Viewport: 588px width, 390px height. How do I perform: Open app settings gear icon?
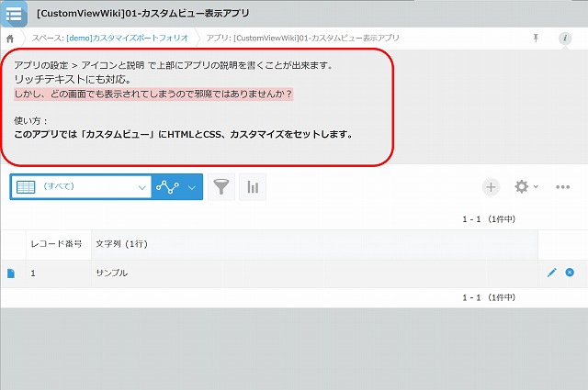pyautogui.click(x=521, y=186)
